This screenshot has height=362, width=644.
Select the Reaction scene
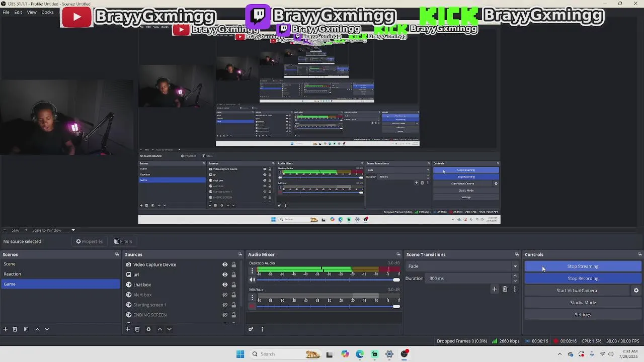pyautogui.click(x=60, y=274)
